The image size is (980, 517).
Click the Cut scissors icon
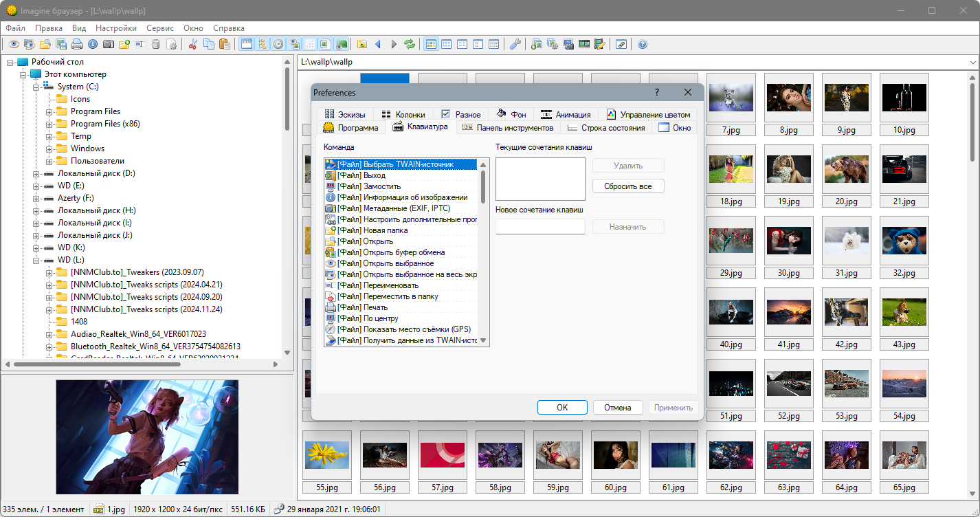(x=193, y=44)
